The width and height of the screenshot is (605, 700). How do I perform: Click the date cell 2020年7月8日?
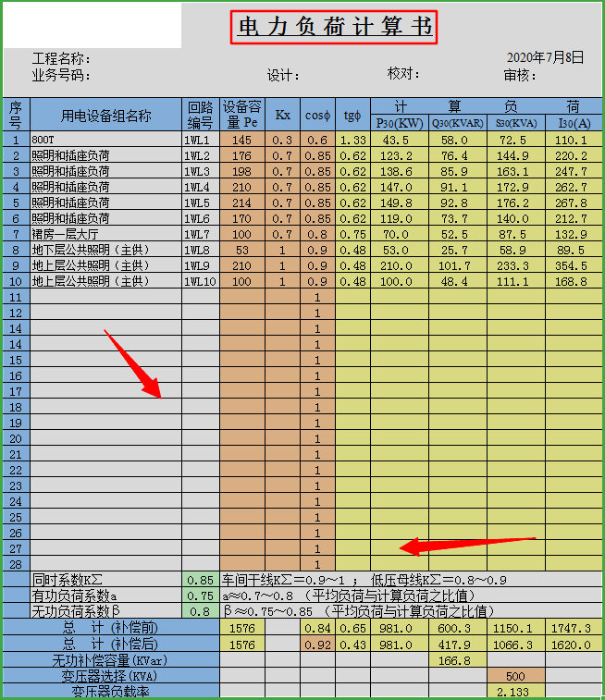pos(545,57)
